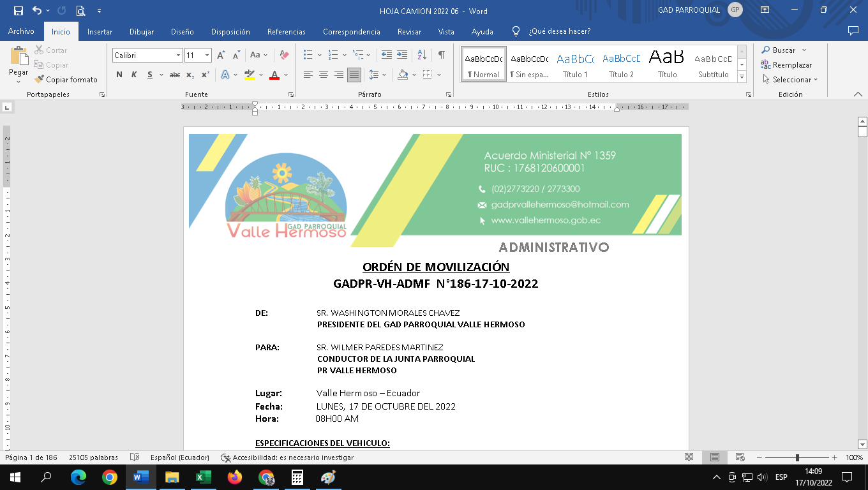Open the Insertar ribbon tab
Viewport: 868px width, 490px height.
click(100, 31)
